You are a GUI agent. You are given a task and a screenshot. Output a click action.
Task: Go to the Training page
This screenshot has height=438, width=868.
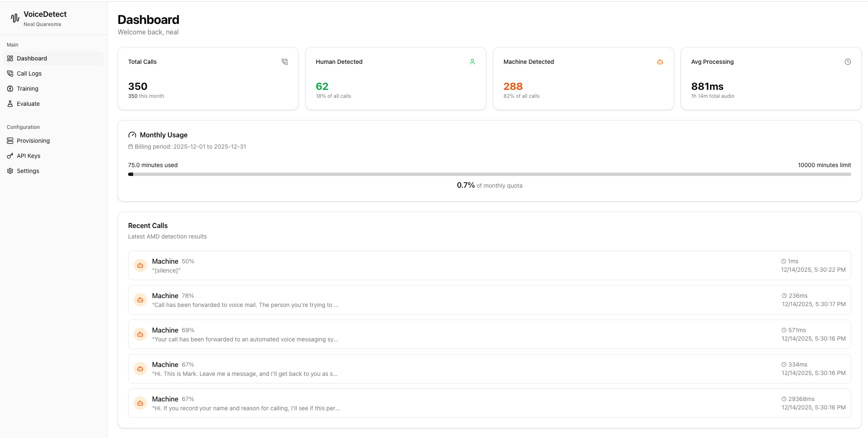coord(27,89)
